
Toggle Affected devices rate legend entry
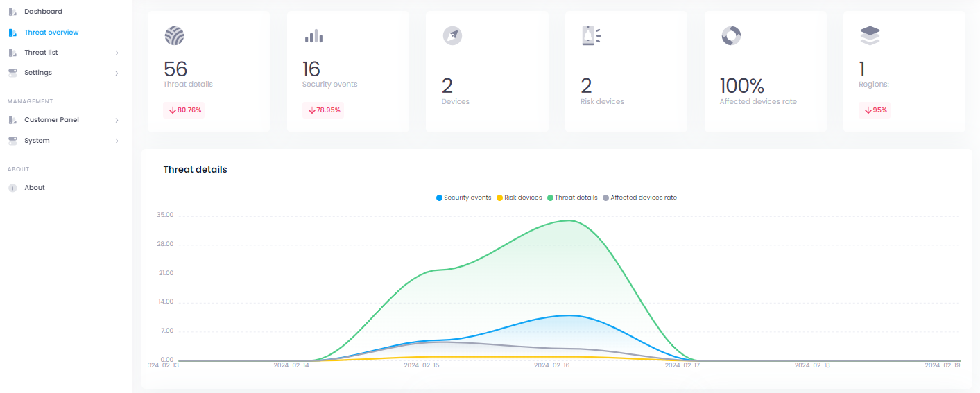point(639,198)
